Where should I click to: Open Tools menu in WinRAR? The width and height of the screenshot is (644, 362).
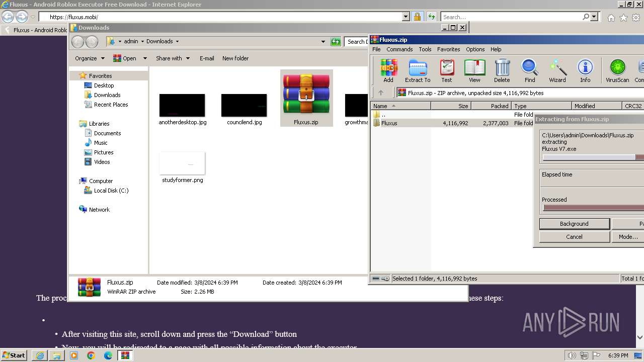(425, 49)
